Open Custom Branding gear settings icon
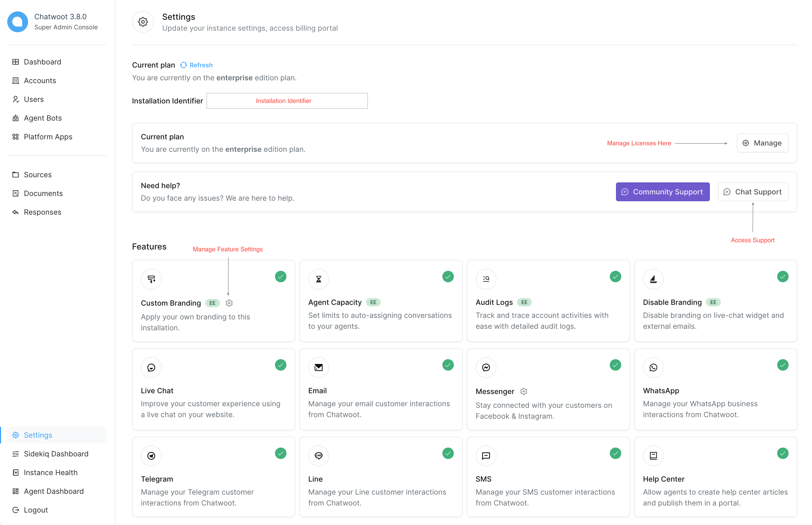 pos(229,303)
